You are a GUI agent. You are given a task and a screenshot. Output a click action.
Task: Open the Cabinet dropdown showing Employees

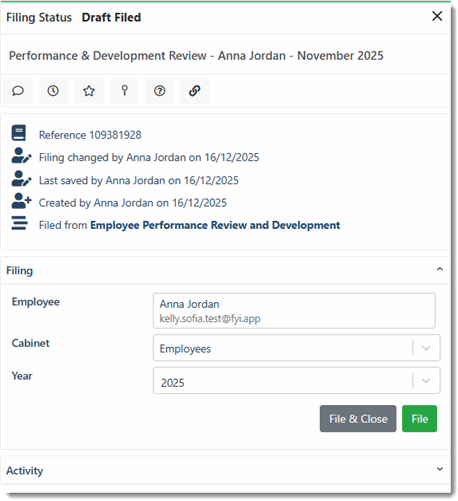click(x=297, y=348)
